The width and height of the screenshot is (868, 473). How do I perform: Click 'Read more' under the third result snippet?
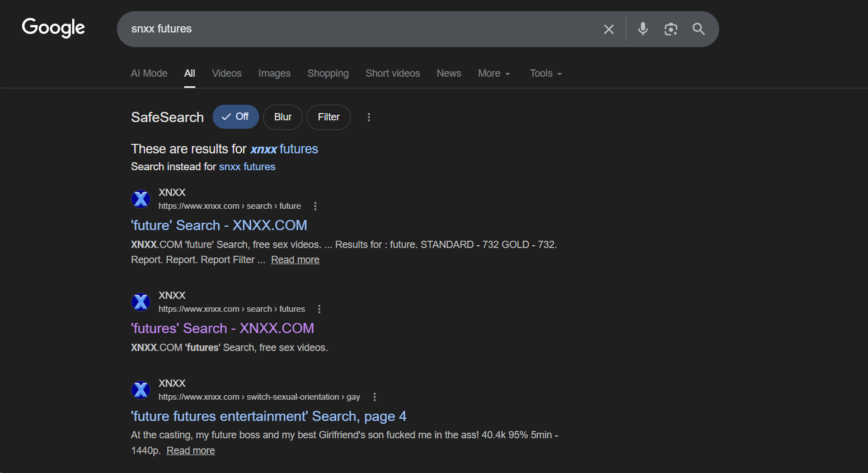[191, 451]
